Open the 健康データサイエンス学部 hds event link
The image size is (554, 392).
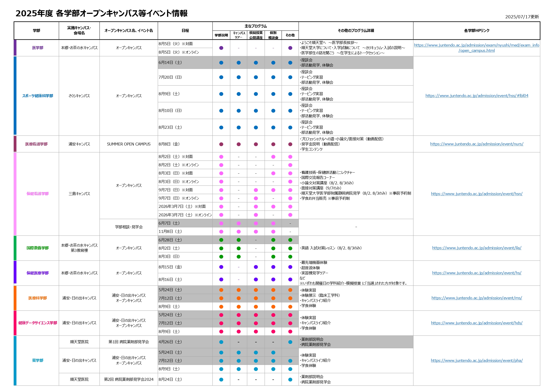click(477, 323)
